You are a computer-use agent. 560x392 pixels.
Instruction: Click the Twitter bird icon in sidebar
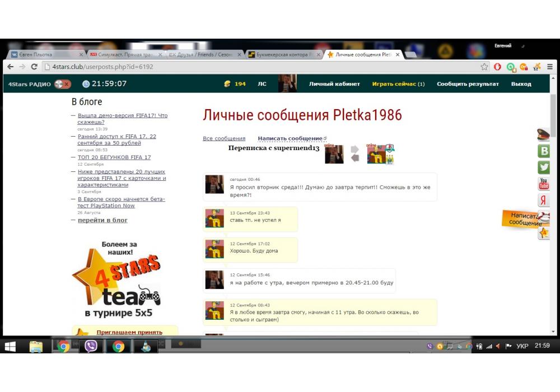pos(543,167)
